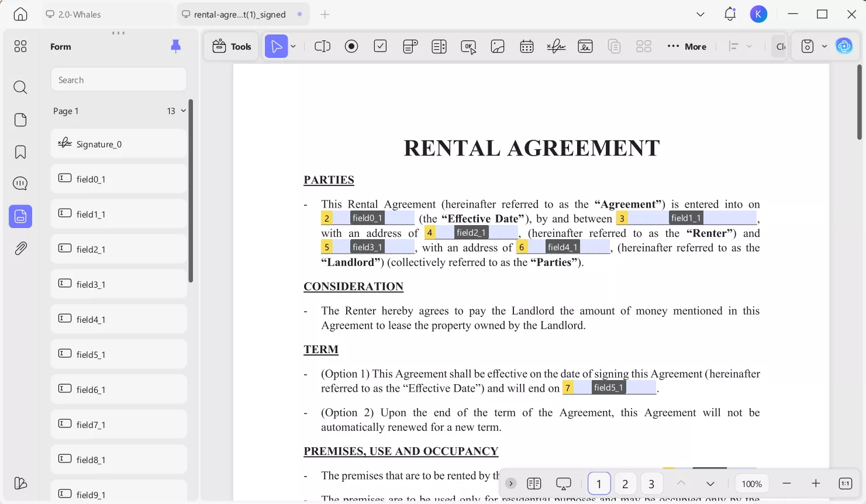This screenshot has width=866, height=504.
Task: Open the Attachments panel in sidebar
Action: (x=20, y=248)
